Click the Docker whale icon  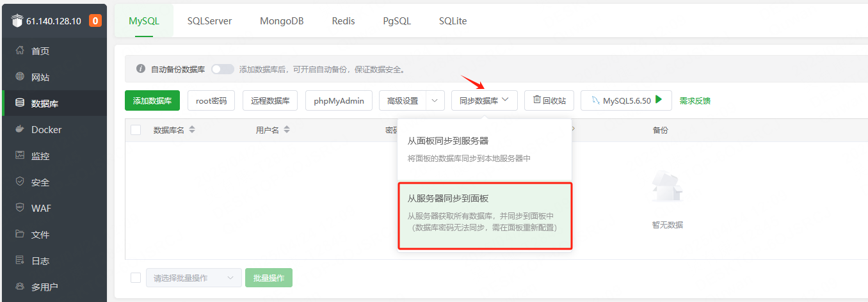pyautogui.click(x=20, y=129)
